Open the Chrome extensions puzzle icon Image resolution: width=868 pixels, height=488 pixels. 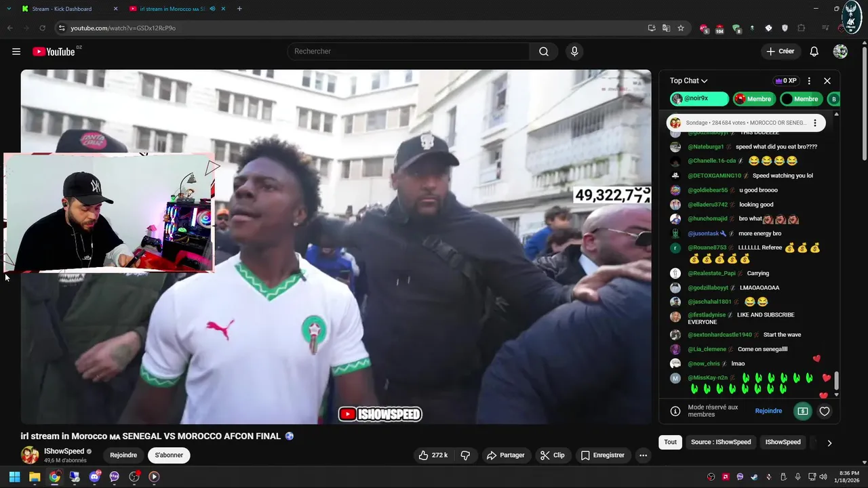(x=802, y=28)
